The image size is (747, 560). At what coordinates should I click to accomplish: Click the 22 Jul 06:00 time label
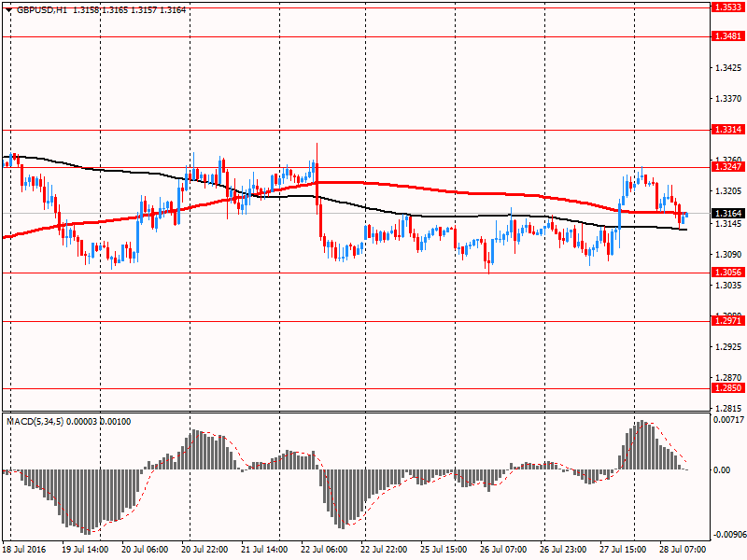[324, 550]
